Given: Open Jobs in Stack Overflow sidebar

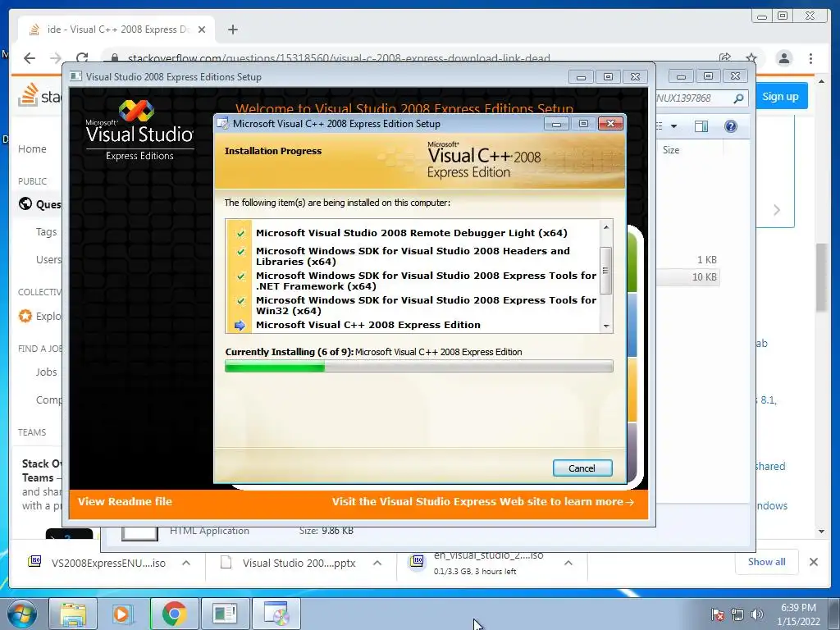Looking at the screenshot, I should pos(46,372).
